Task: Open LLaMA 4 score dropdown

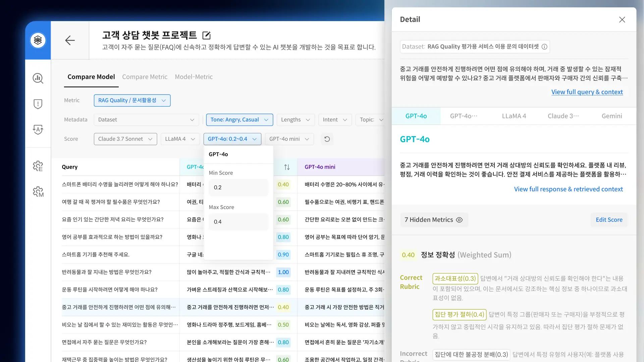Action: point(180,139)
